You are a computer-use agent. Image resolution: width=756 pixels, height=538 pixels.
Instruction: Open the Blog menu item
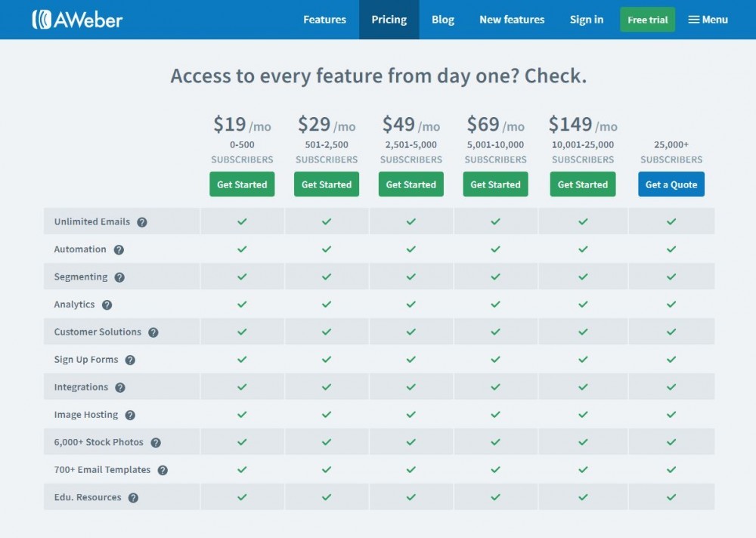pyautogui.click(x=443, y=20)
